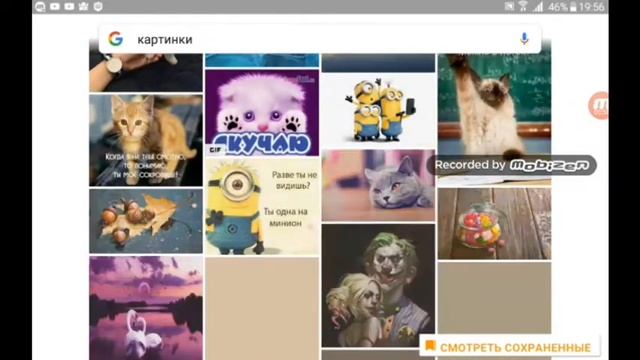The image size is (640, 360).
Task: Open the 'Смотреть сохраненные' button
Action: [510, 346]
